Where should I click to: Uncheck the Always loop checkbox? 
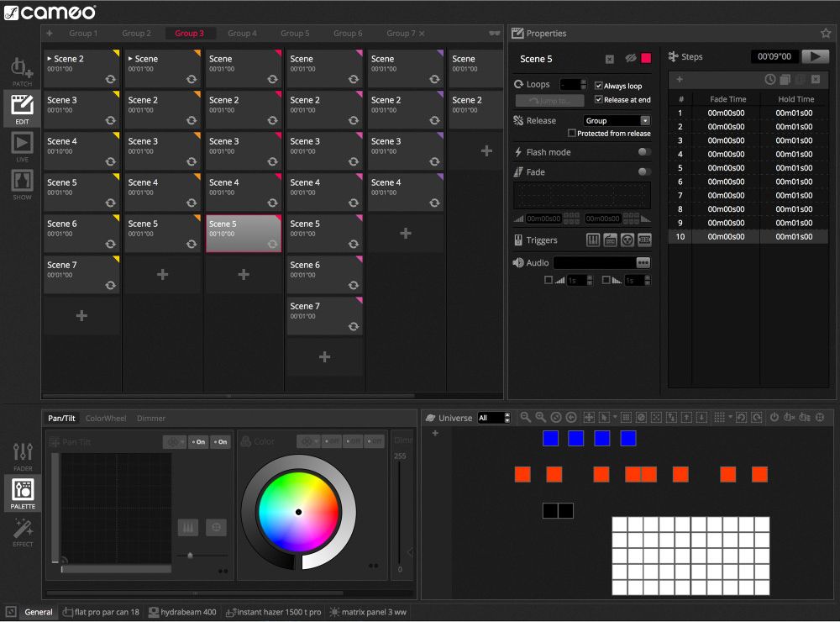coord(598,86)
